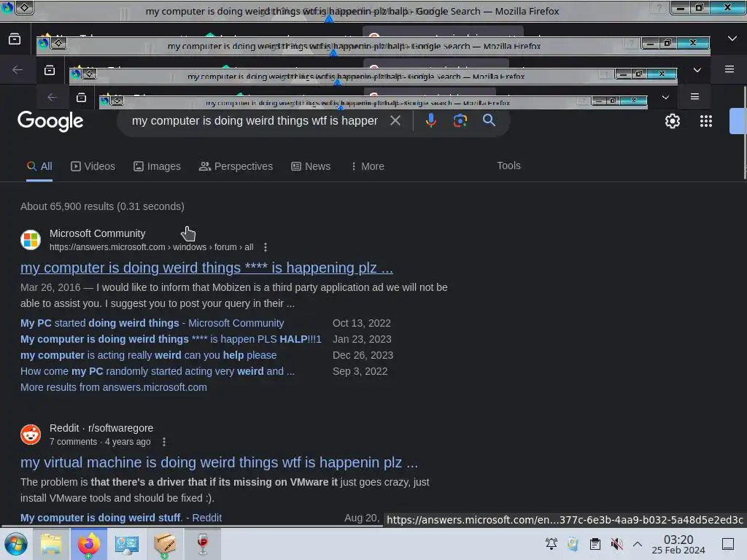Switch to Images results tab
The image size is (747, 560).
coord(157,166)
